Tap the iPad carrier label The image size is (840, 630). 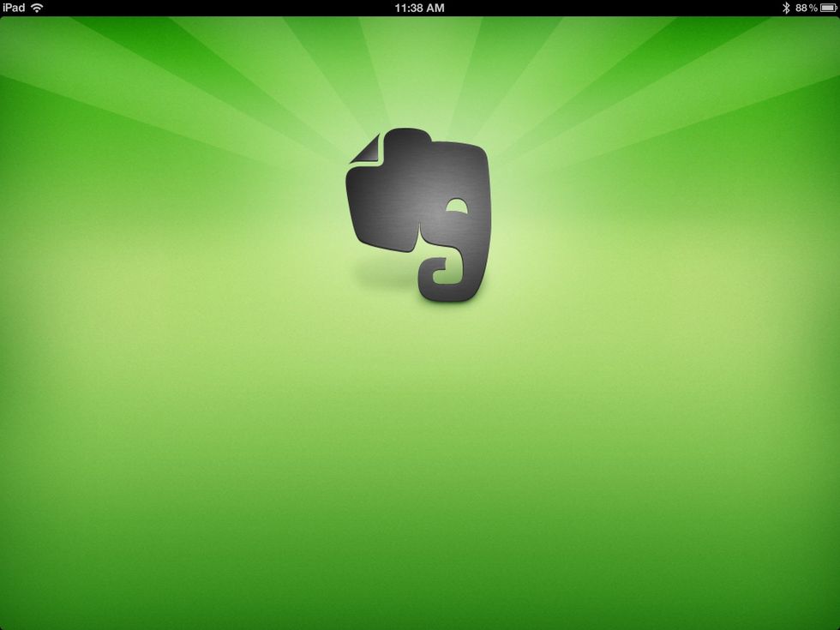click(14, 8)
